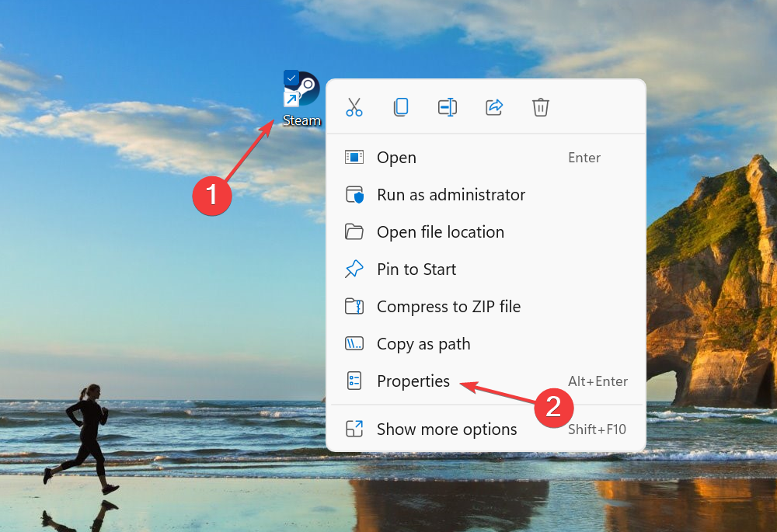This screenshot has width=777, height=532.
Task: Choose Open from the context menu
Action: tap(486, 158)
